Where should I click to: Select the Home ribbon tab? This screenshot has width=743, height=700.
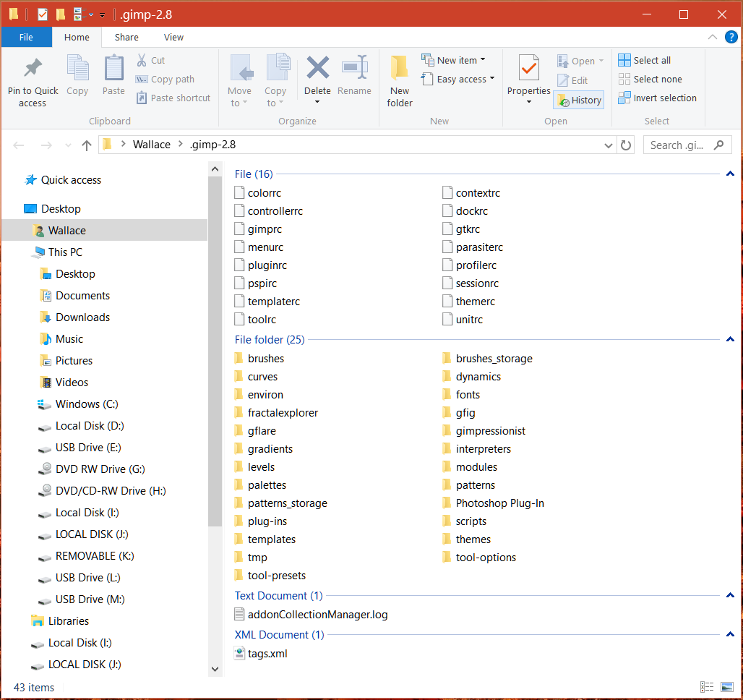(x=77, y=37)
